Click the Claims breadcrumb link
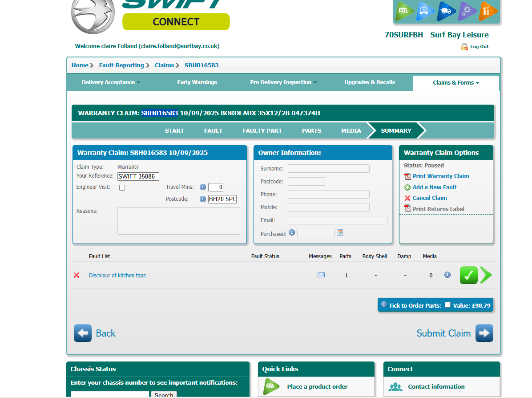 pyautogui.click(x=164, y=65)
